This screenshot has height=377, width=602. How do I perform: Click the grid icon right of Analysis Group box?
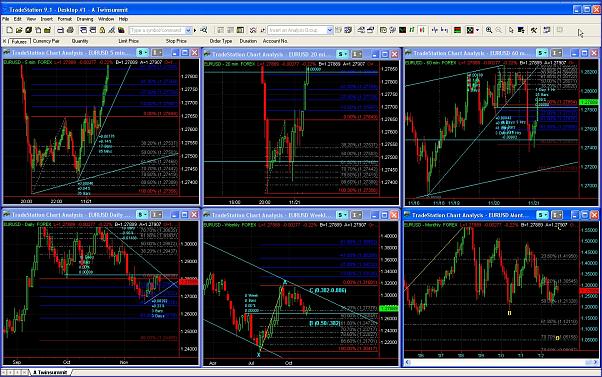[x=347, y=30]
